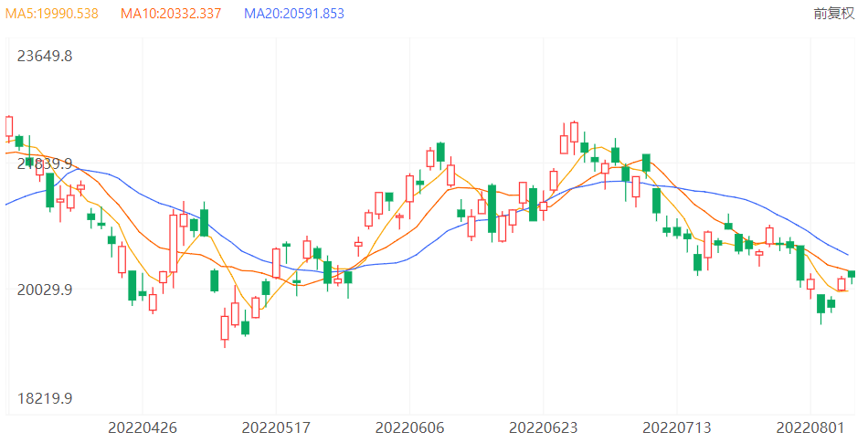
Task: Select the 20220801 date axis label
Action: click(x=810, y=427)
